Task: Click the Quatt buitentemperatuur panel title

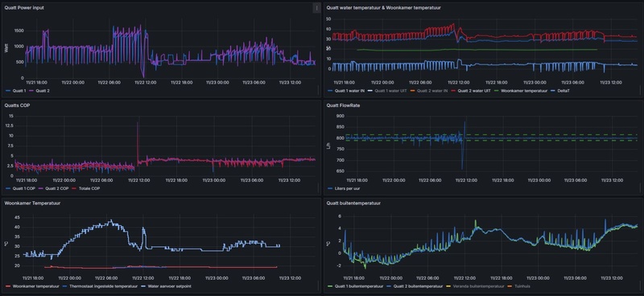Action: pos(353,203)
